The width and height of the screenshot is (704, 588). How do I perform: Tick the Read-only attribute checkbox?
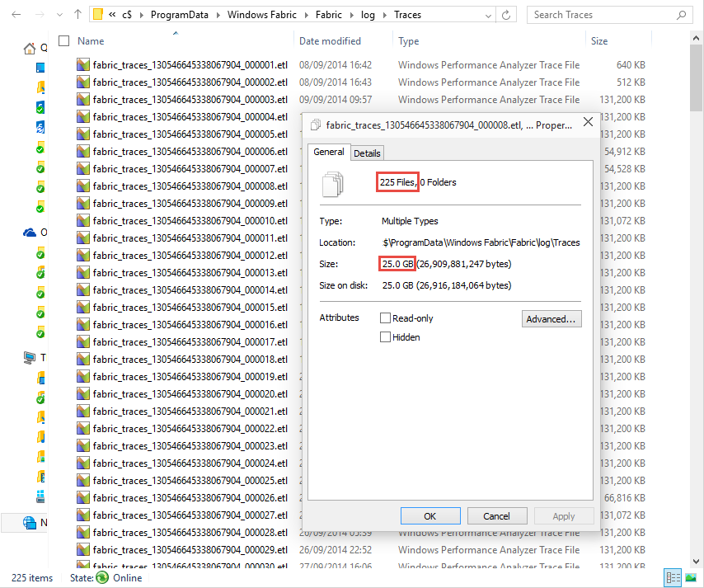click(x=385, y=318)
